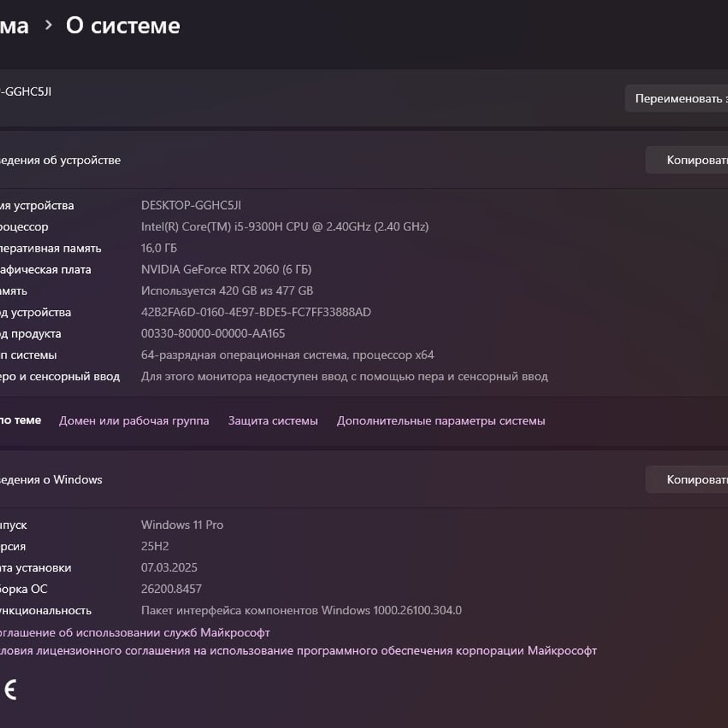Select processor value «Intel(R) Core(TM) i5-9300H»

284,227
